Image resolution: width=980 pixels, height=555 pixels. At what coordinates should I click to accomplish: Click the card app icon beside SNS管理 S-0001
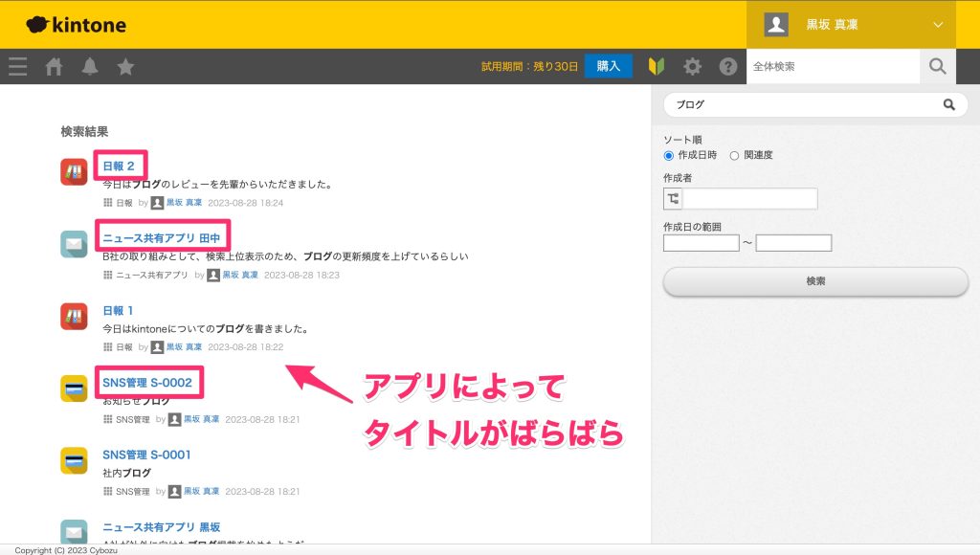click(74, 460)
